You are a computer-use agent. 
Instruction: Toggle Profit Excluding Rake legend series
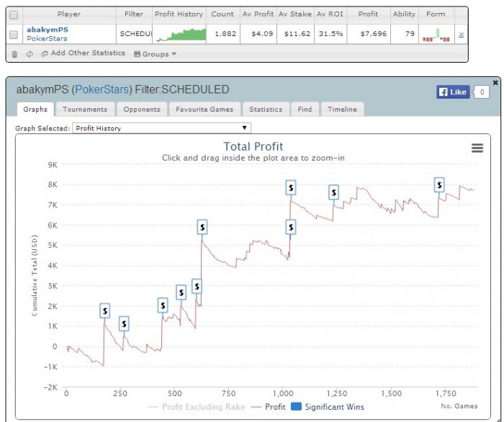point(197,407)
